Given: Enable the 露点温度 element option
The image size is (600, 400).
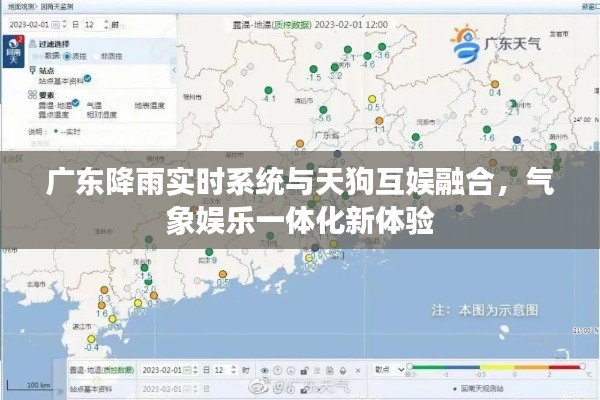Looking at the screenshot, I should 54,114.
